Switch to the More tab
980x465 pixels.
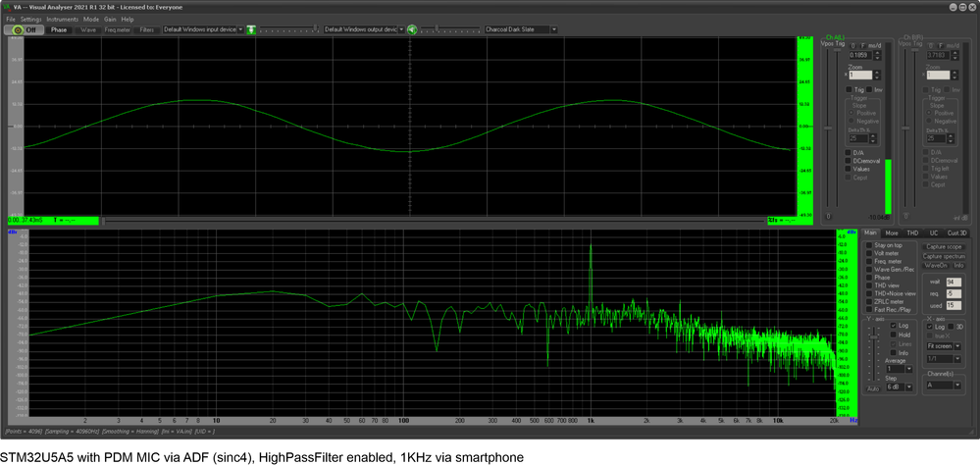[892, 233]
